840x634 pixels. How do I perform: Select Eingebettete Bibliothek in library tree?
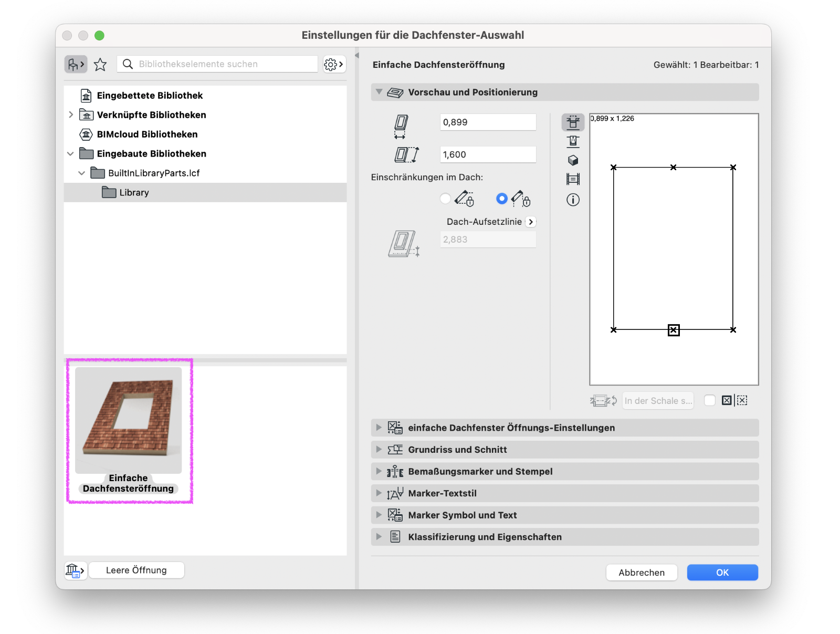[150, 96]
